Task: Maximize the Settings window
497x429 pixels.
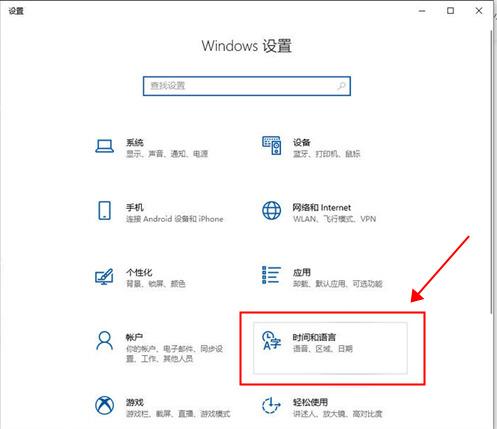Action: (x=450, y=11)
